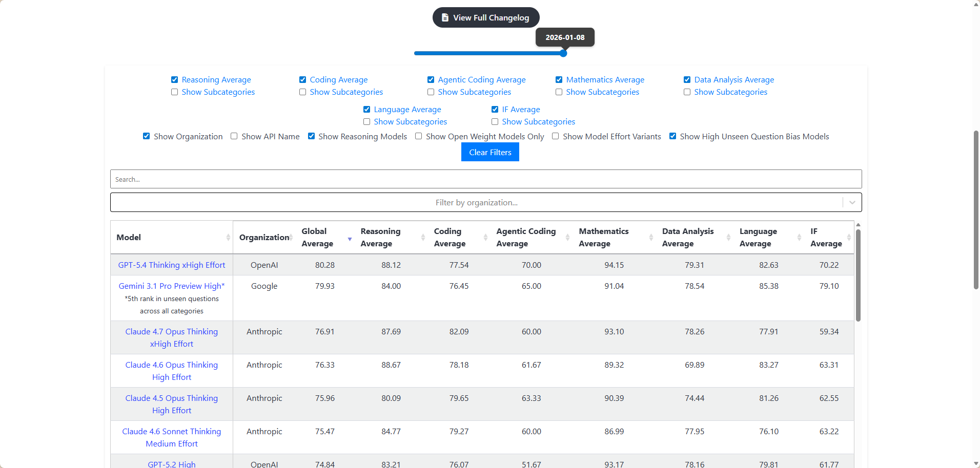Click the 63.33 Agentic Coding value
Screen dimensions: 980x468
pyautogui.click(x=532, y=398)
